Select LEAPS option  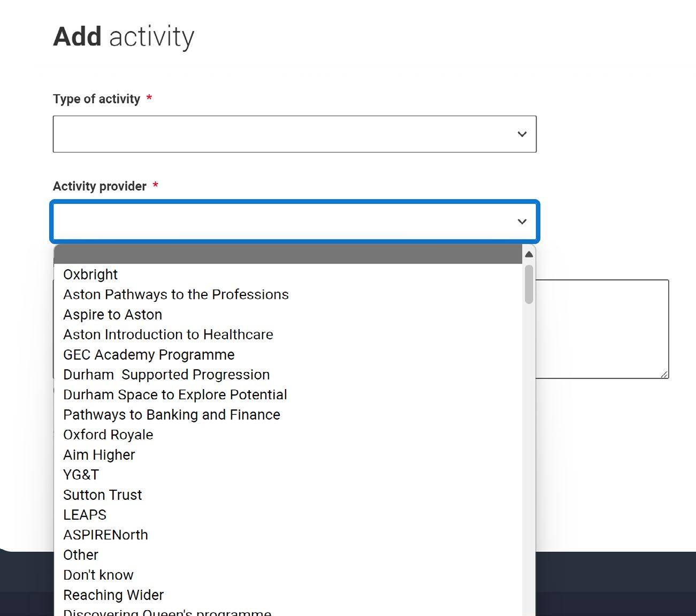coord(85,515)
